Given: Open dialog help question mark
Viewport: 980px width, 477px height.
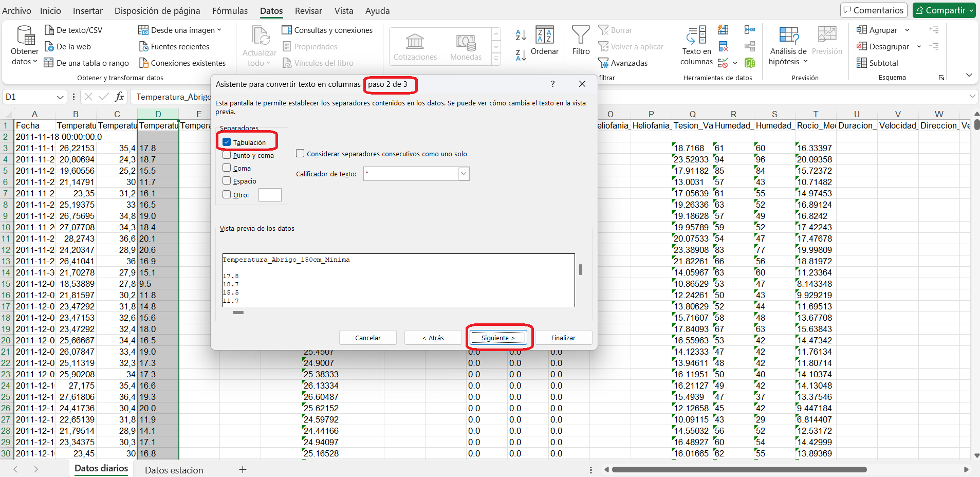Looking at the screenshot, I should (x=552, y=84).
